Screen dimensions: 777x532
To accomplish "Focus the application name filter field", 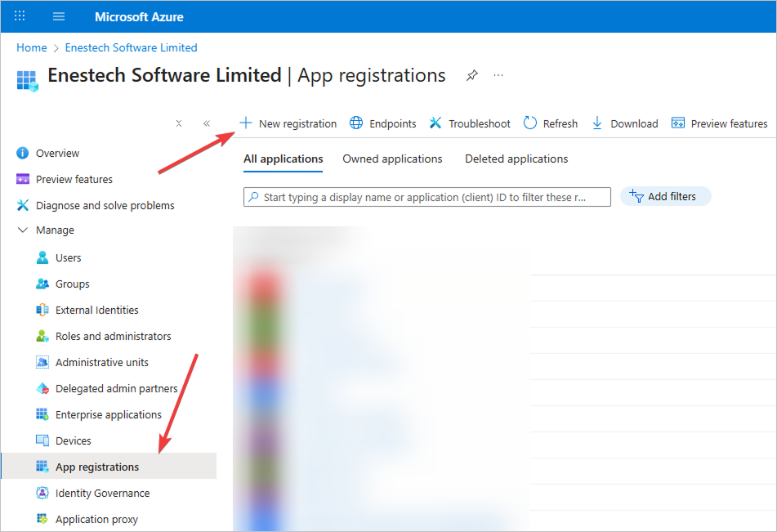I will click(x=426, y=197).
